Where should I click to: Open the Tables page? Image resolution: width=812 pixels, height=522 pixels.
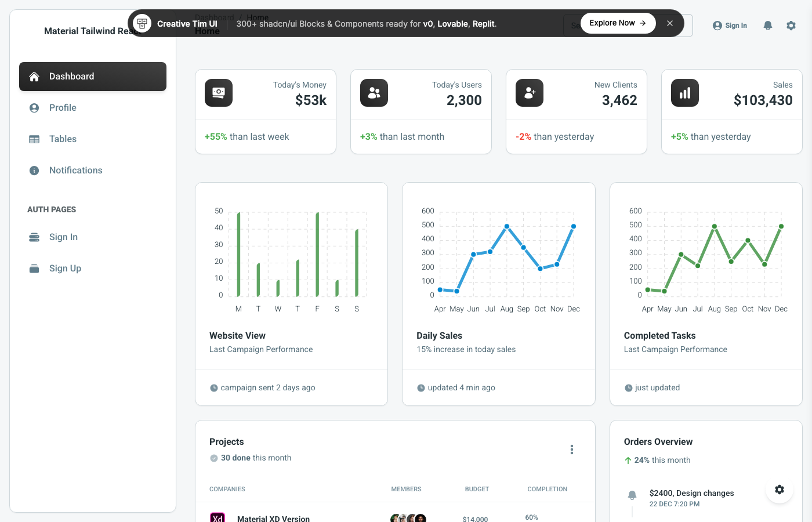(63, 139)
